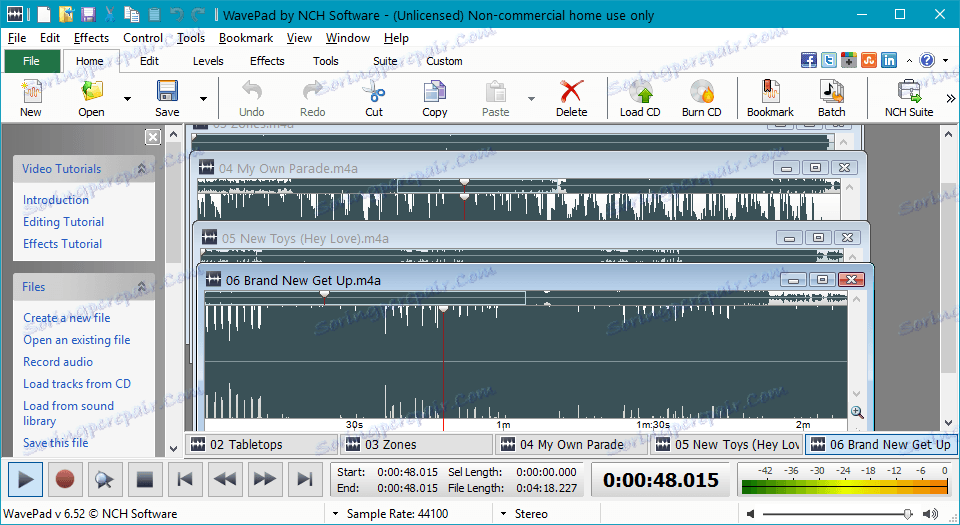
Task: Click Record audio link
Action: click(58, 362)
